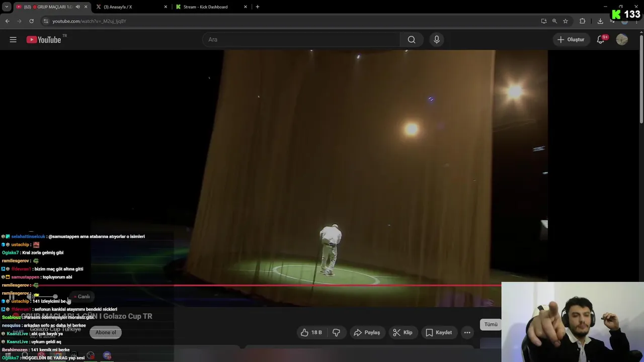Click the YouTube search magnifier button
Image resolution: width=644 pixels, height=362 pixels.
[412, 40]
